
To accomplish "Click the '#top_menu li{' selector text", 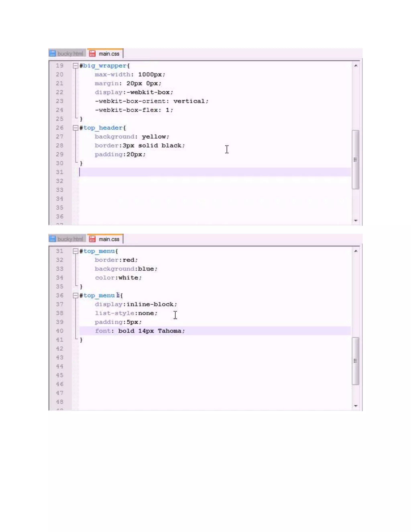I will 101,296.
